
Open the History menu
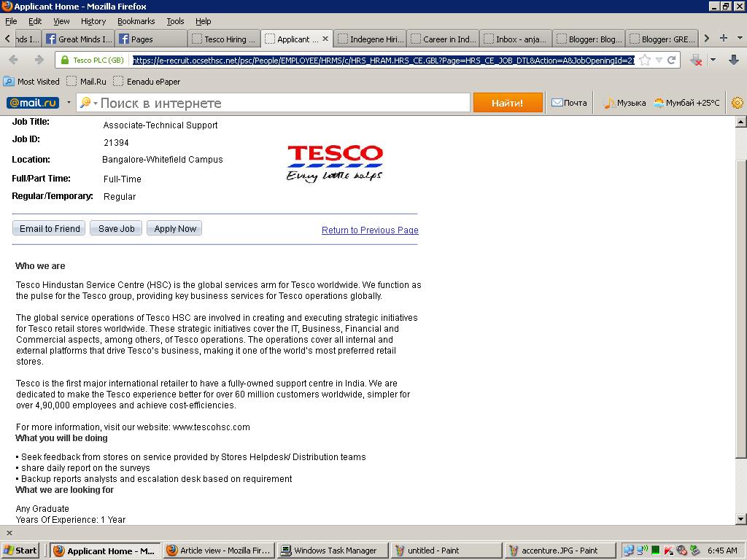click(x=93, y=21)
